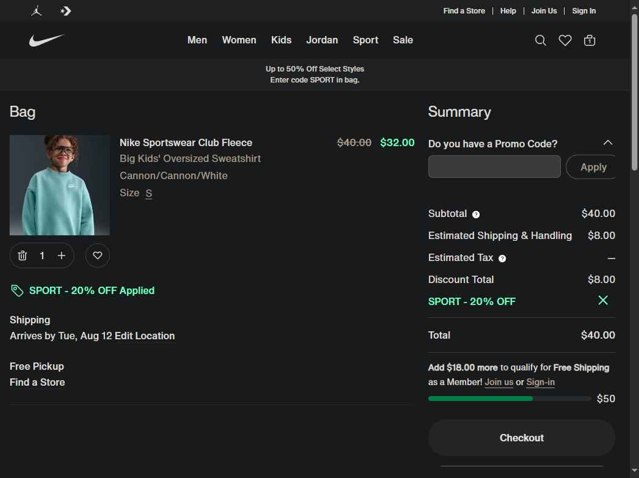The height and width of the screenshot is (478, 639).
Task: Click SPORT - 20% OFF Applied text
Action: (92, 291)
